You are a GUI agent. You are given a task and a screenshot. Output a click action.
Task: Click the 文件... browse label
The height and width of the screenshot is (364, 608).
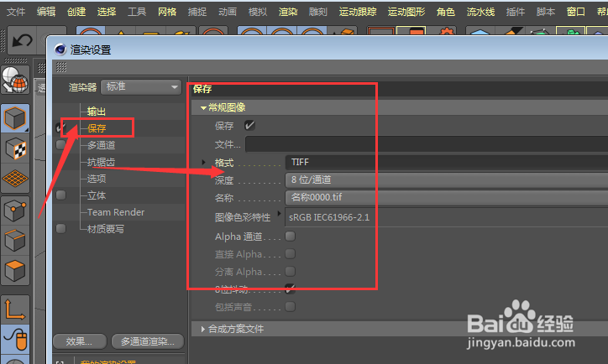pos(228,144)
